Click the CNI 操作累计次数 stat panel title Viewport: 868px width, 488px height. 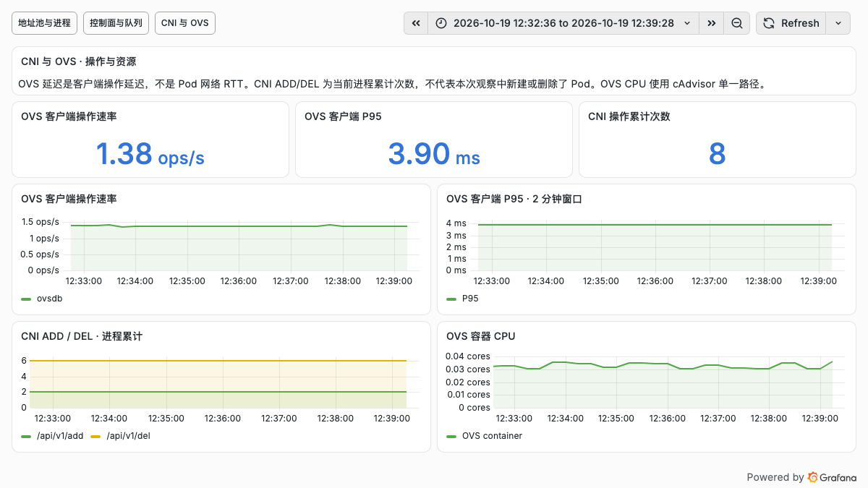tap(629, 116)
